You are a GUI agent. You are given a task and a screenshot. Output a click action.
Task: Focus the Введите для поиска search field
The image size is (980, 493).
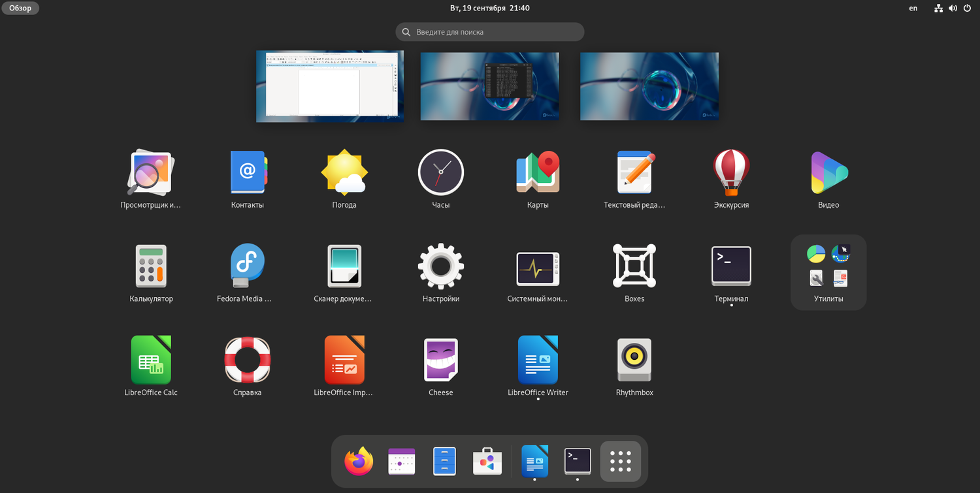(x=490, y=32)
